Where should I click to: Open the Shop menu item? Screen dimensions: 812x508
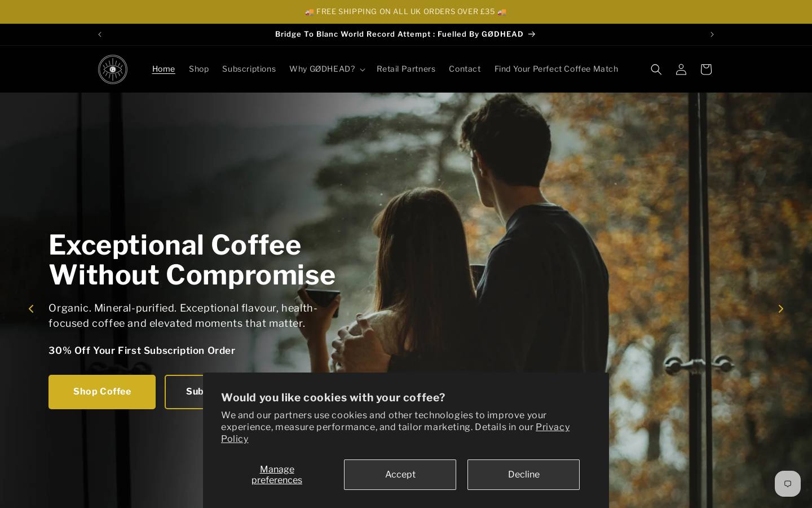[x=198, y=69]
